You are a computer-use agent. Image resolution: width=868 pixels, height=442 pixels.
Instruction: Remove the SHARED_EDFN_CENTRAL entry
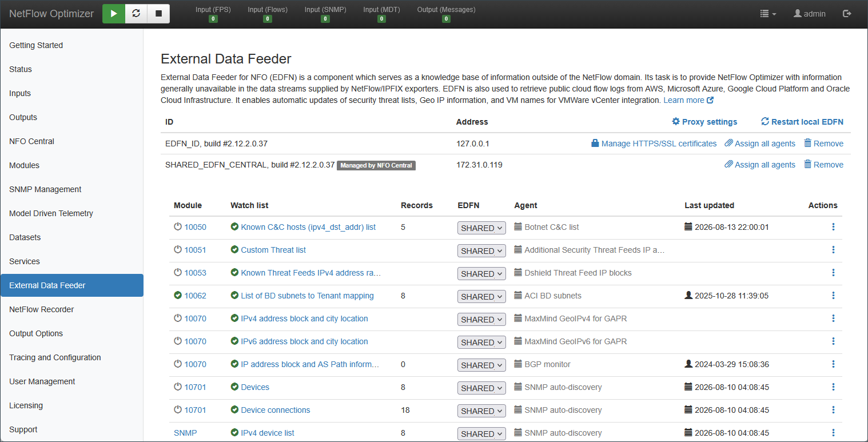(823, 165)
